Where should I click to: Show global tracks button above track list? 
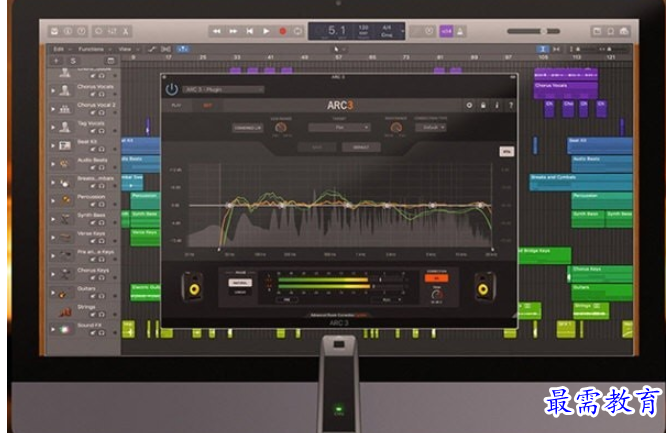110,61
